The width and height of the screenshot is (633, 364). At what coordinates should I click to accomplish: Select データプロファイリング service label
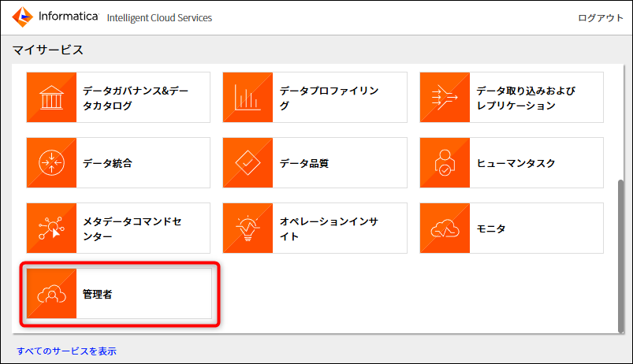(x=329, y=98)
